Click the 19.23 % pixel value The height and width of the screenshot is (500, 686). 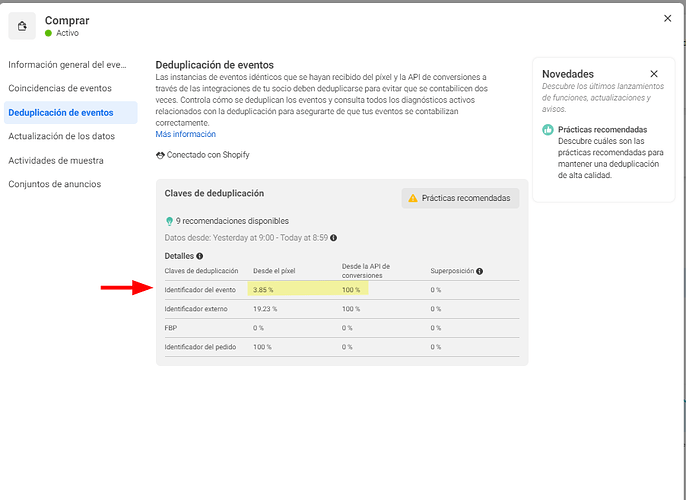pyautogui.click(x=265, y=309)
